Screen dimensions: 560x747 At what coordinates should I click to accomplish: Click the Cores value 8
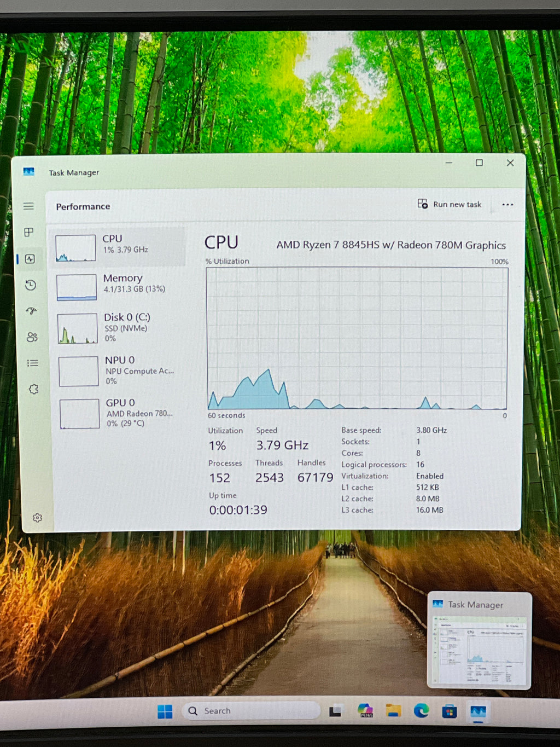tap(418, 453)
